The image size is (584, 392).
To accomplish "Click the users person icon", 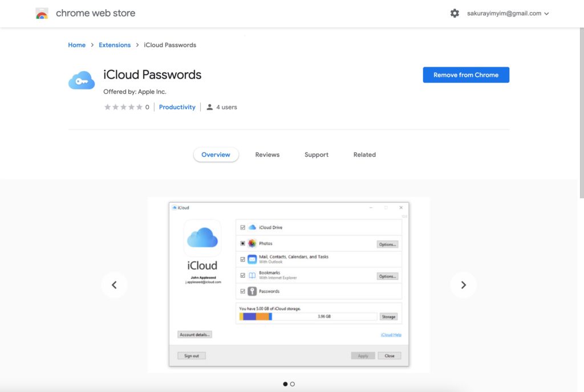I will click(x=210, y=107).
